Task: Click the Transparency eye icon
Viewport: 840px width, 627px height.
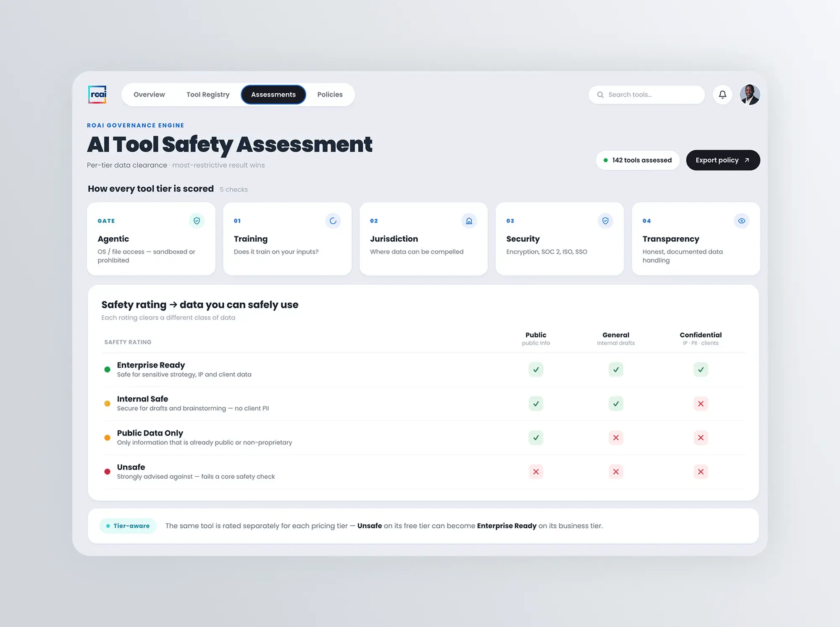Action: pyautogui.click(x=742, y=221)
